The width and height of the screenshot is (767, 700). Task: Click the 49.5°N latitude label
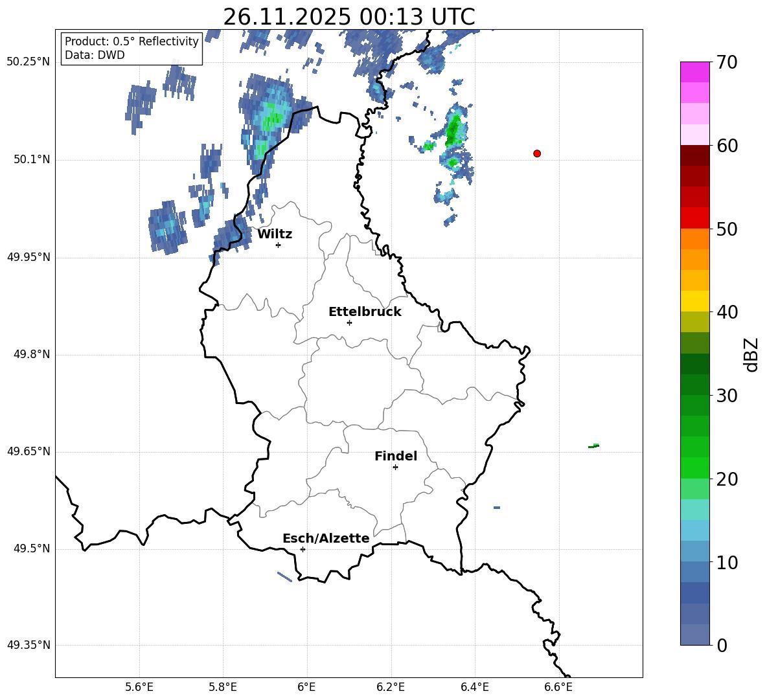[x=32, y=548]
